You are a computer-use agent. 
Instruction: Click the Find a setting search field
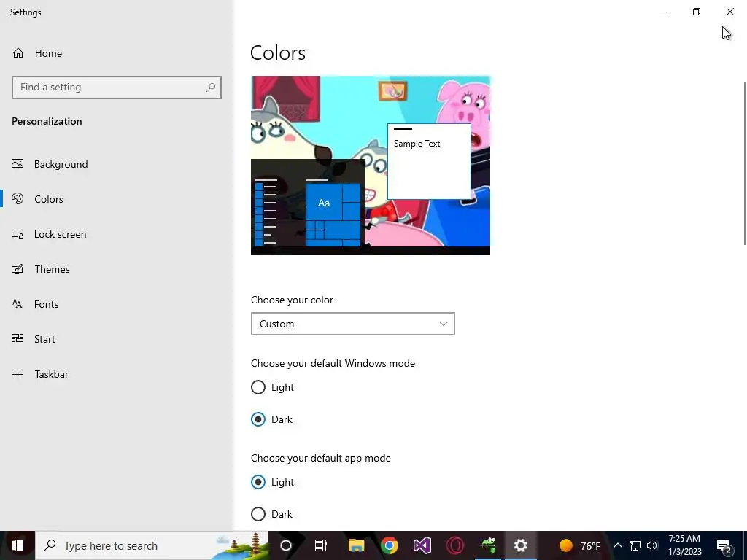(117, 87)
